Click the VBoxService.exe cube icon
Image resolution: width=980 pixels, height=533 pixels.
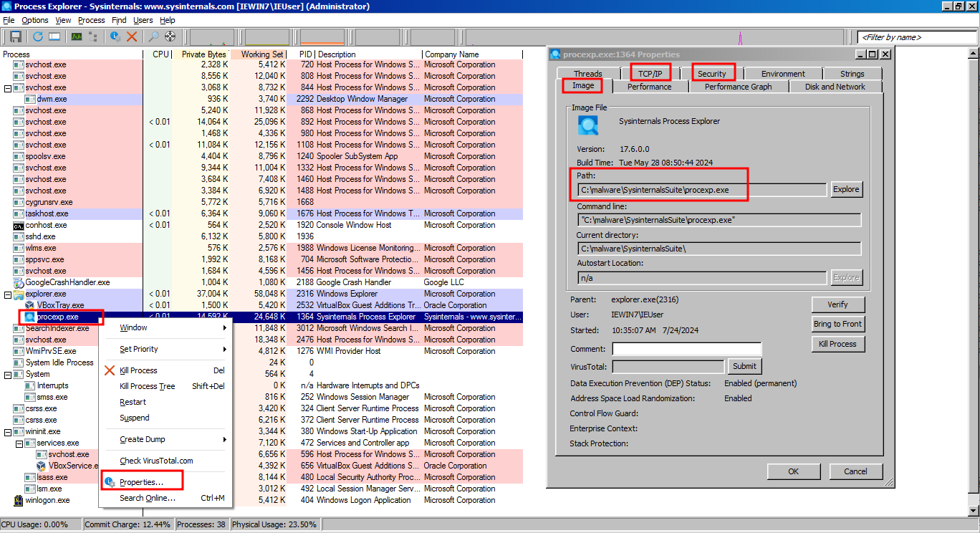[42, 466]
